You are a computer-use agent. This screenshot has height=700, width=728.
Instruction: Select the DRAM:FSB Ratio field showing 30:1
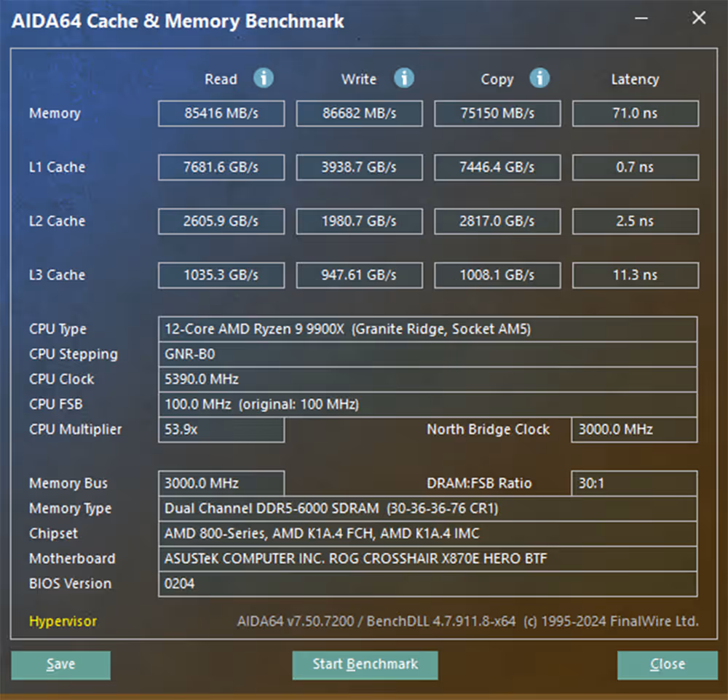(633, 483)
